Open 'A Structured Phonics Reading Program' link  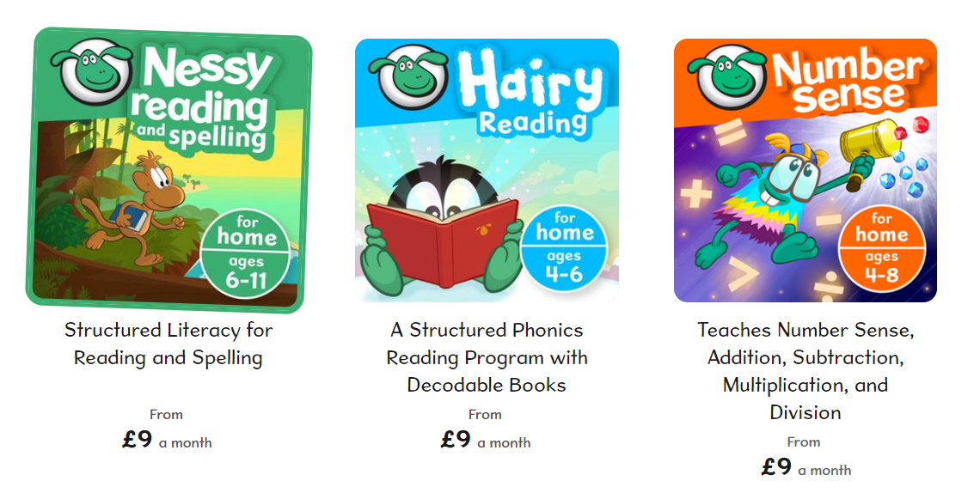[x=487, y=357]
